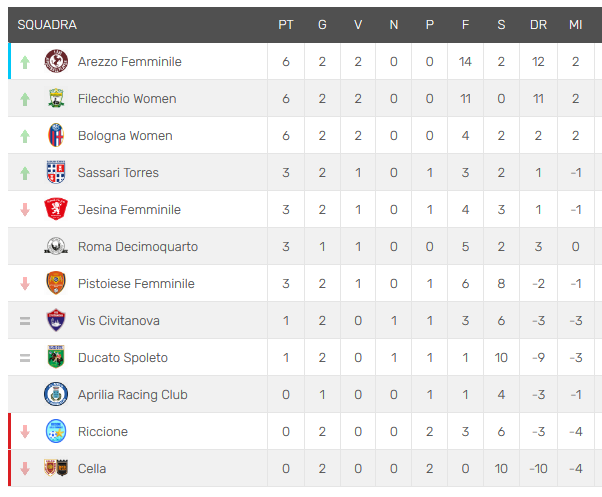The image size is (602, 497).
Task: Click the Bologna Women club badge
Action: click(x=56, y=135)
